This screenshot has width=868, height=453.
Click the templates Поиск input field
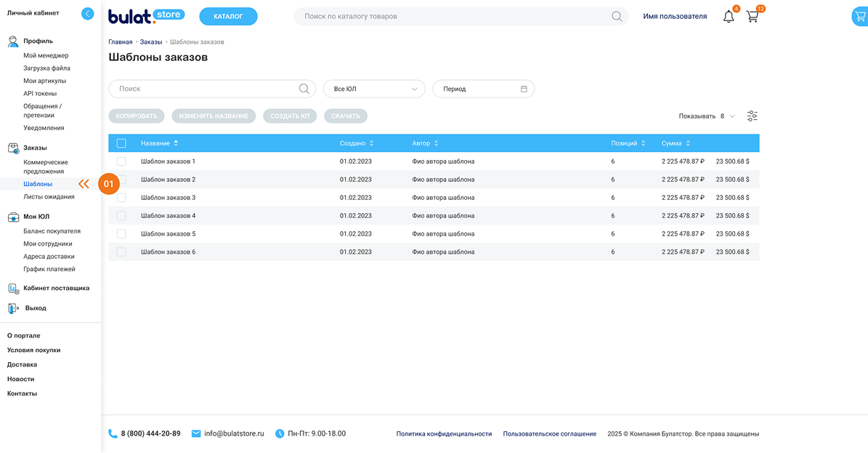tap(203, 89)
